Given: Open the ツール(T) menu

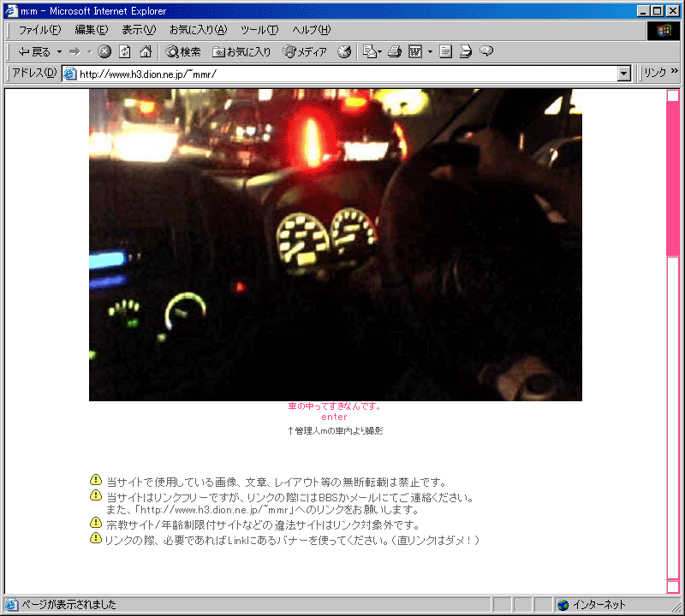Looking at the screenshot, I should [259, 30].
